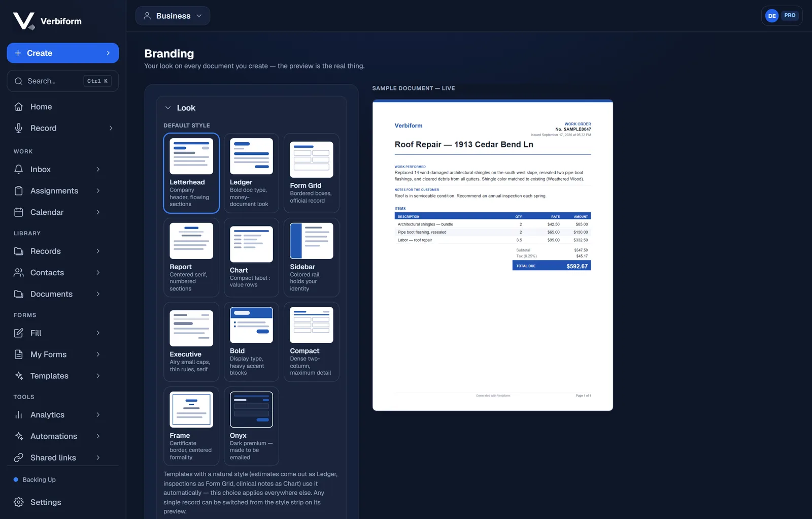This screenshot has height=519, width=812.
Task: Expand the My Forms submenu chevron
Action: coord(98,354)
